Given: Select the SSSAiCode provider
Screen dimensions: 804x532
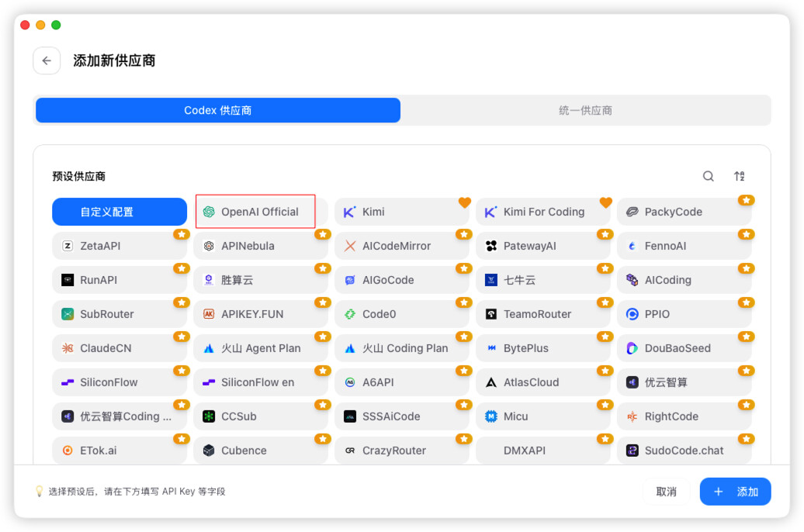Looking at the screenshot, I should point(402,416).
